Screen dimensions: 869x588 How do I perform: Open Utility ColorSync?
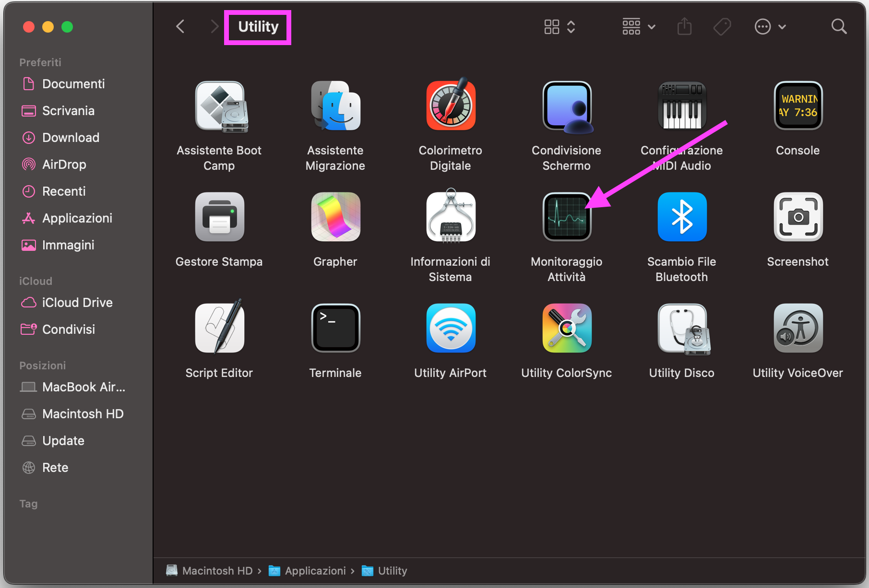567,328
